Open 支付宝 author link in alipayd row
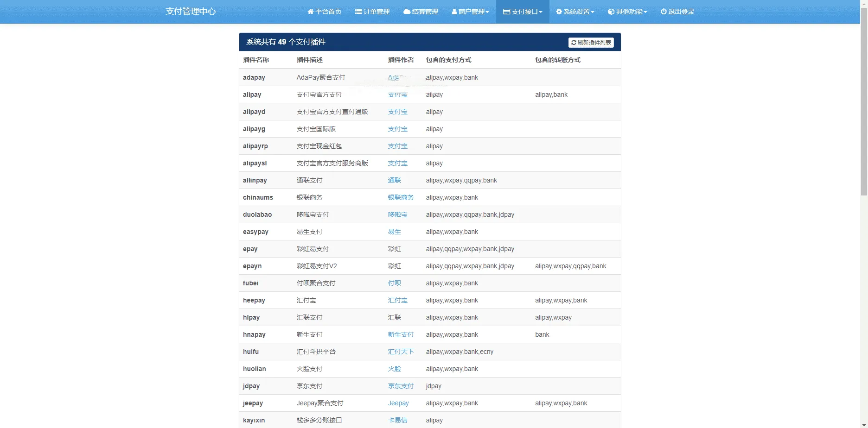The height and width of the screenshot is (428, 868). pos(398,112)
